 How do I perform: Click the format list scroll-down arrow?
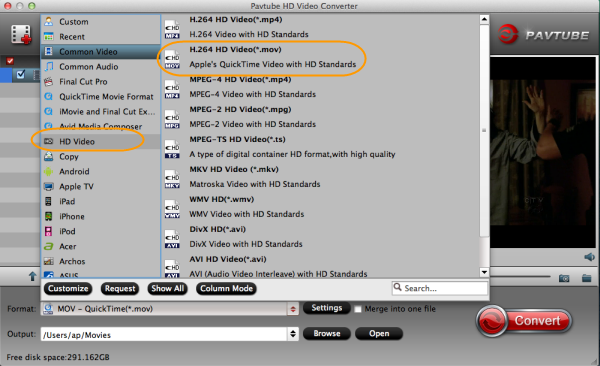coord(484,272)
